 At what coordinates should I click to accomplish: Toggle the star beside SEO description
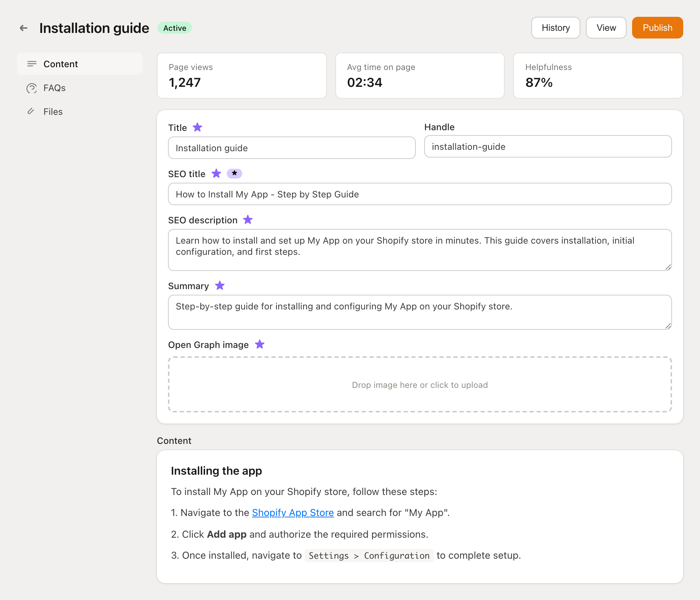coord(248,219)
